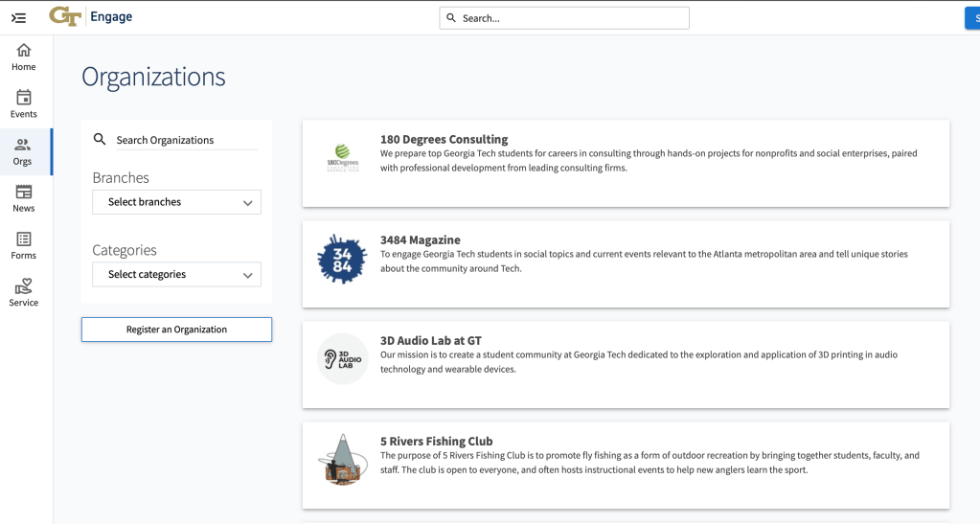Open 180 Degrees Consulting organization title
The height and width of the screenshot is (524, 980).
(444, 139)
